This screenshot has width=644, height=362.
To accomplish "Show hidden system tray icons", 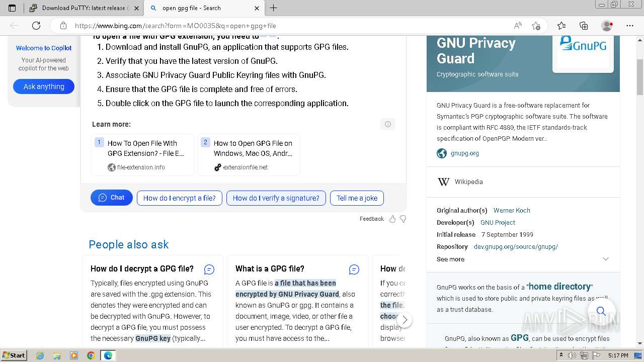I will 561,355.
